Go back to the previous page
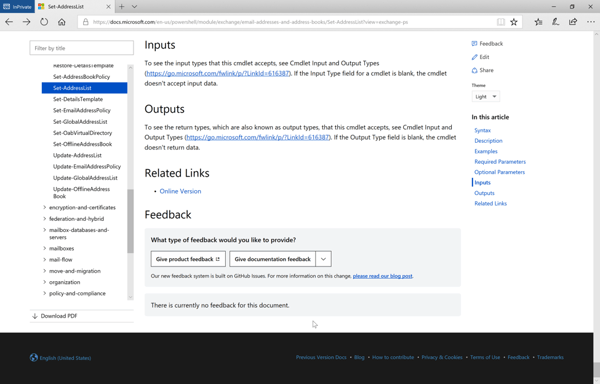Screen dimensions: 600x384 9,22
